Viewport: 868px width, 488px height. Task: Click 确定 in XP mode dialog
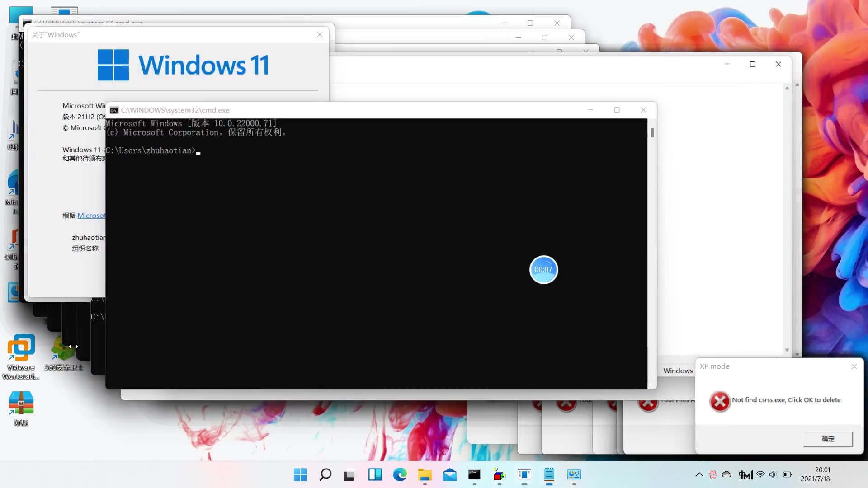tap(828, 439)
